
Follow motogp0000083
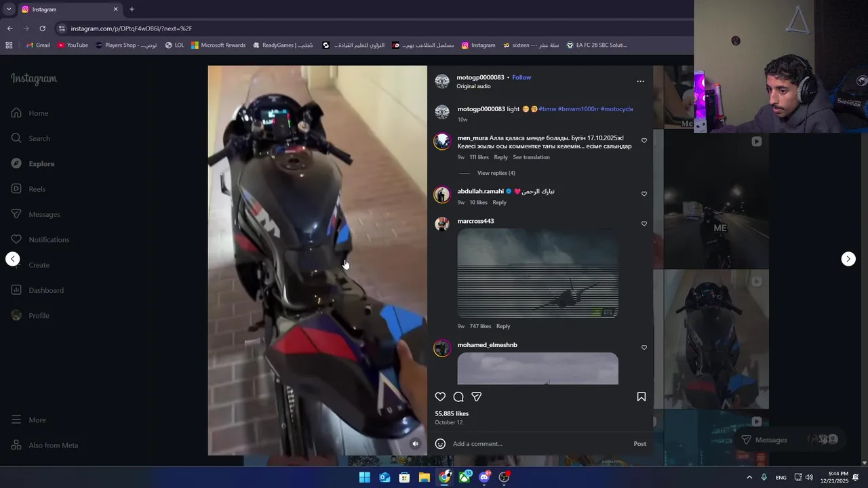521,77
